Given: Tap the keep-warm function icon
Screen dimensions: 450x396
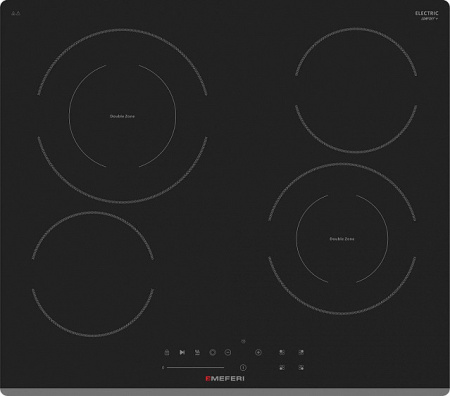Looking at the screenshot, I should click(197, 352).
